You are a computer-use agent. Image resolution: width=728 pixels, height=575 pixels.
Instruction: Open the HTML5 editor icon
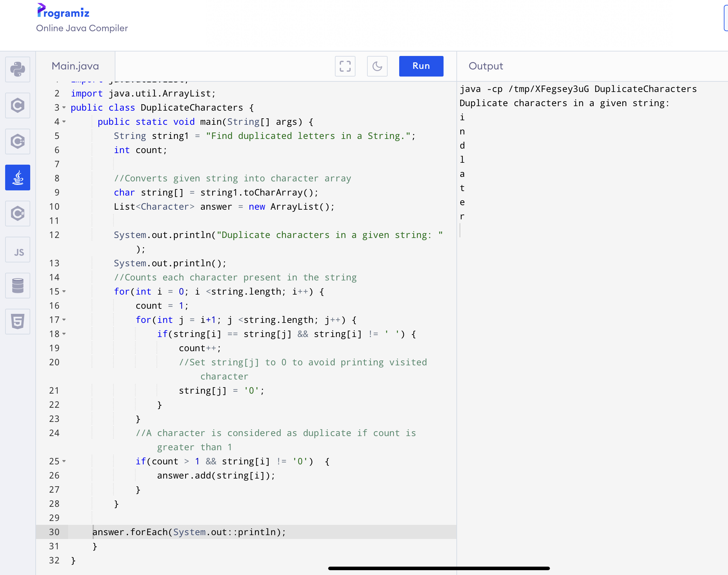click(x=17, y=322)
